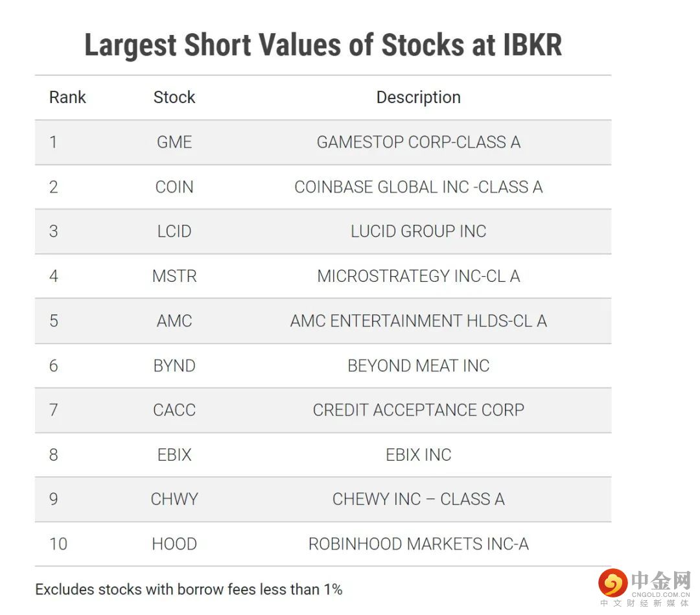This screenshot has height=615, width=700.
Task: Select the BYND stock ticker
Action: click(x=174, y=366)
